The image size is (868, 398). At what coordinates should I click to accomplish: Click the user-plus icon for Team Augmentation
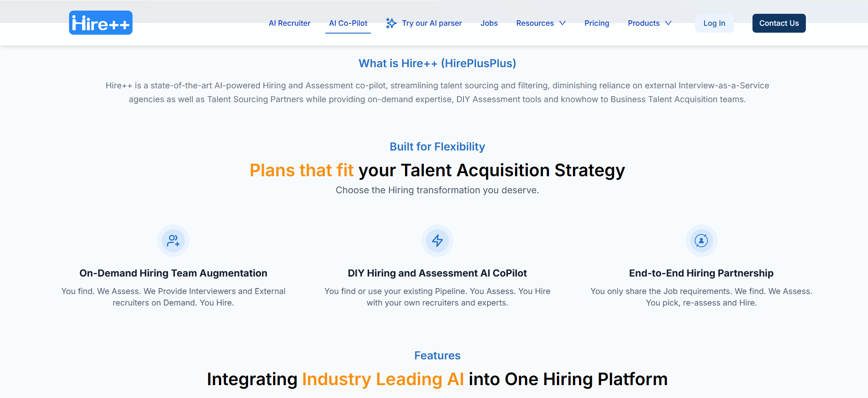click(x=174, y=241)
